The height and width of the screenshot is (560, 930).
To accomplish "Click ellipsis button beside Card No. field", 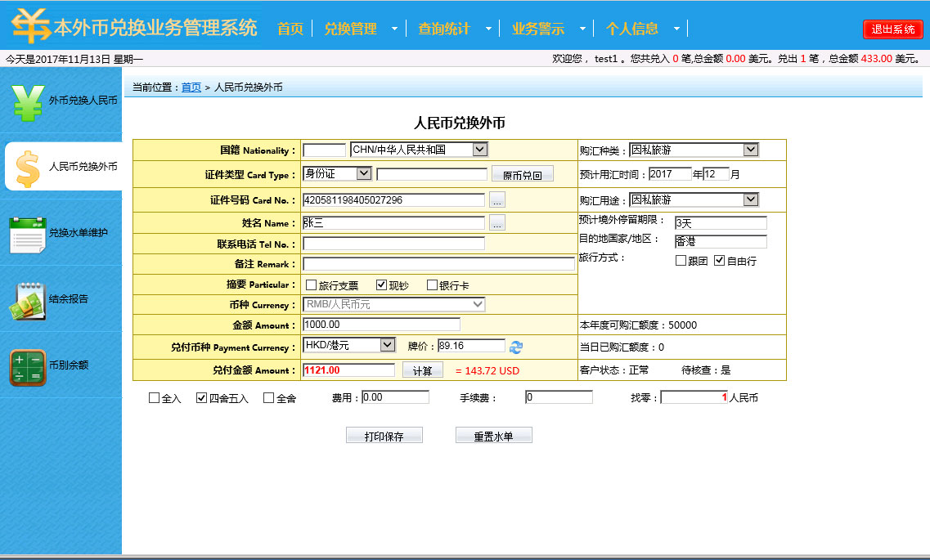I will [x=497, y=200].
